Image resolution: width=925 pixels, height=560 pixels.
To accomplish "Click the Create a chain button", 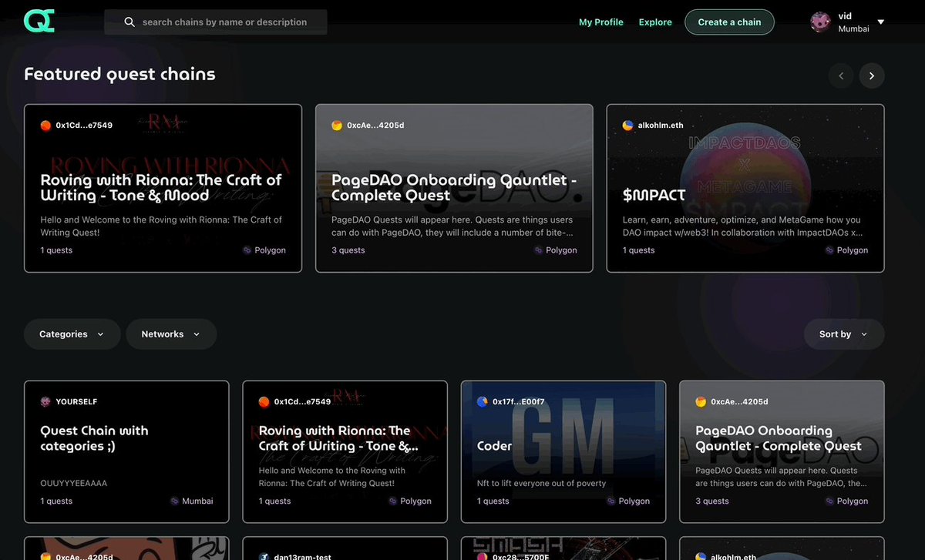I will point(729,22).
